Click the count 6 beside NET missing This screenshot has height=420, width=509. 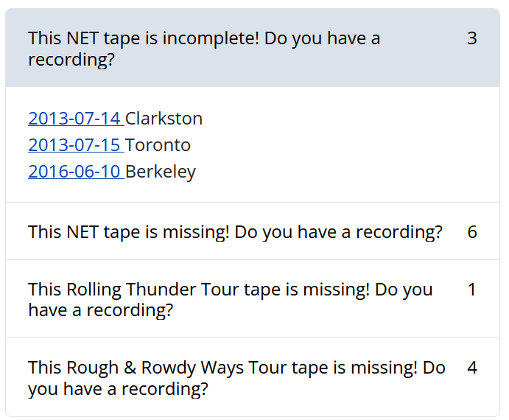pos(472,232)
